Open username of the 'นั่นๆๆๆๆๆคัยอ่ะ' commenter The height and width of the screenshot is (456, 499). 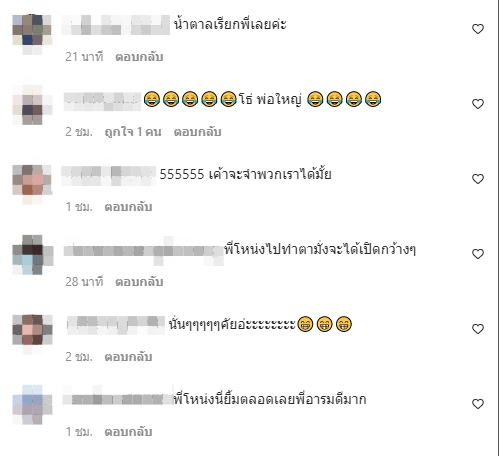[116, 324]
